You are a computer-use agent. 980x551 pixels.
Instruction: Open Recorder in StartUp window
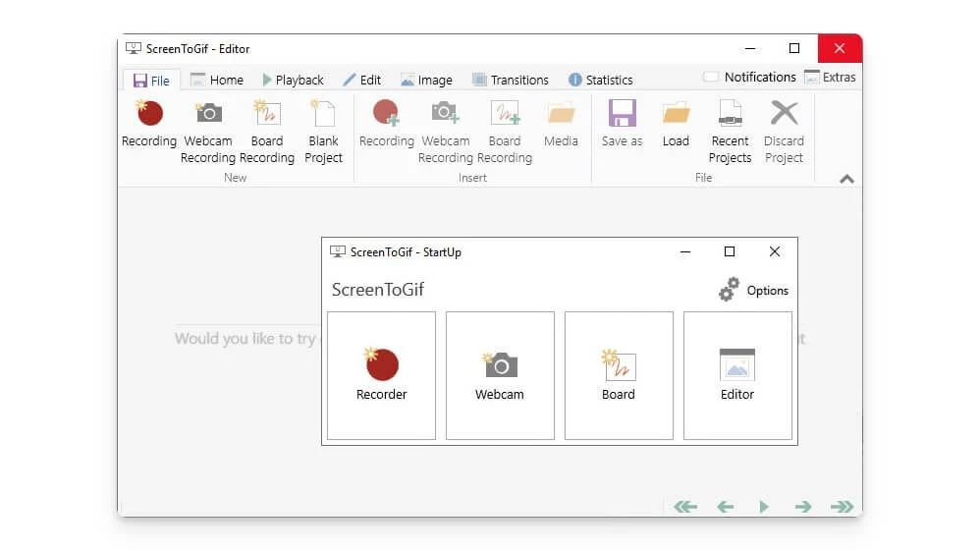(381, 376)
